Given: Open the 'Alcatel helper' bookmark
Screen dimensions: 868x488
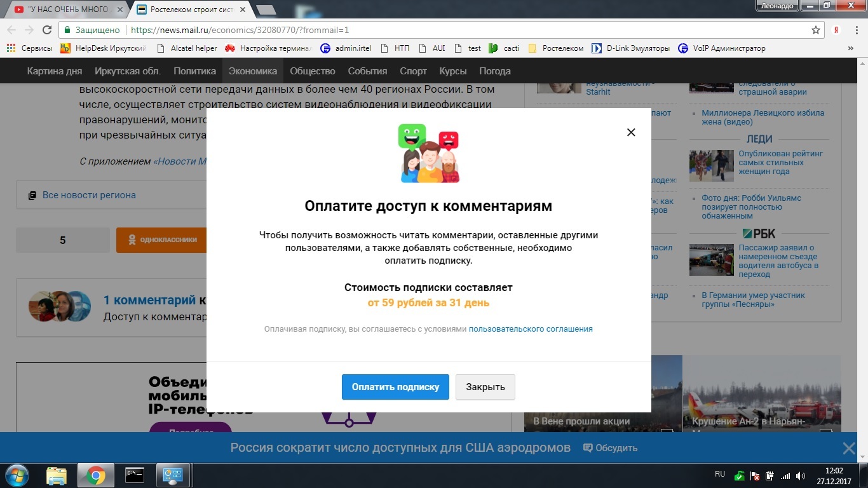Looking at the screenshot, I should tap(186, 48).
